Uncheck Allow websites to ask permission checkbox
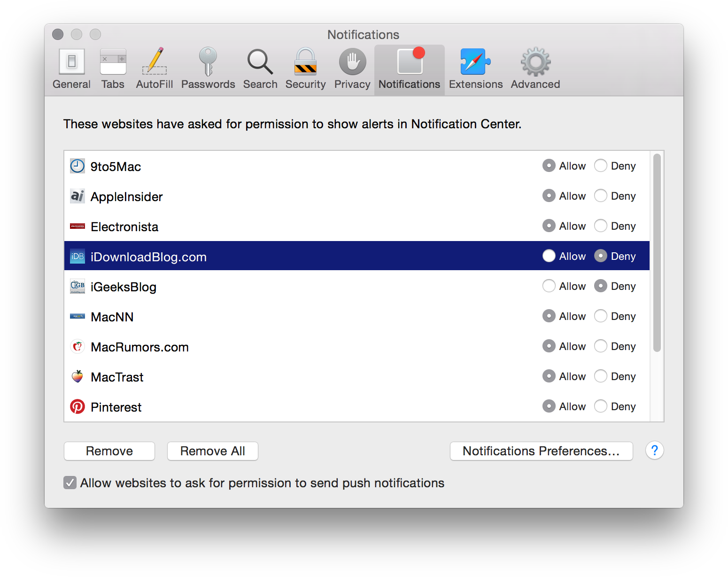Screen dimensions: 728x577 (x=70, y=483)
